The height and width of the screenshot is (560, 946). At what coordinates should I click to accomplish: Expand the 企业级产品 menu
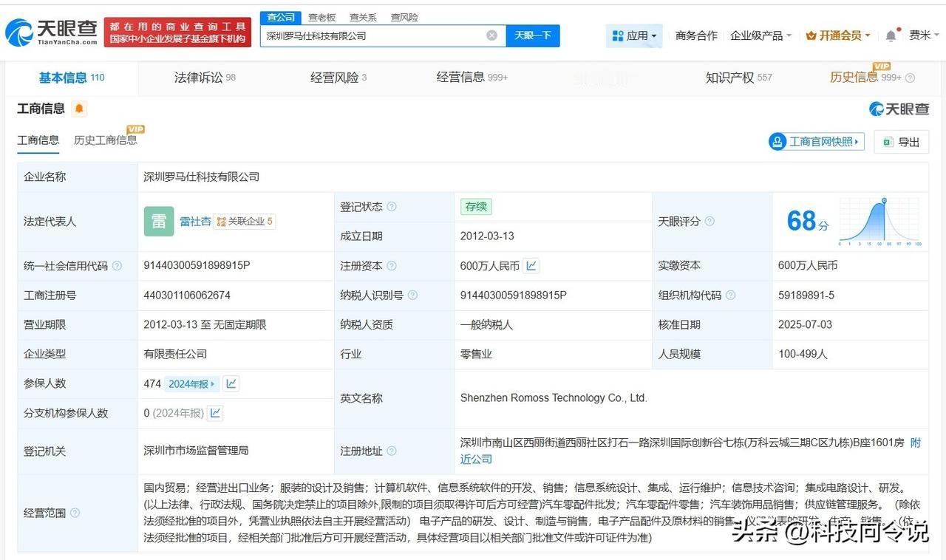point(760,35)
